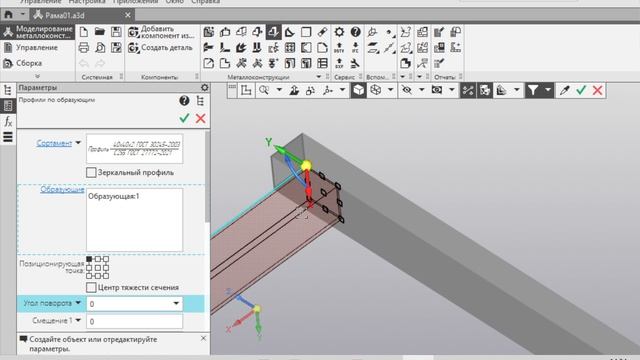Open Угол поворота value dropdown
The width and height of the screenshot is (640, 360).
coord(176,303)
